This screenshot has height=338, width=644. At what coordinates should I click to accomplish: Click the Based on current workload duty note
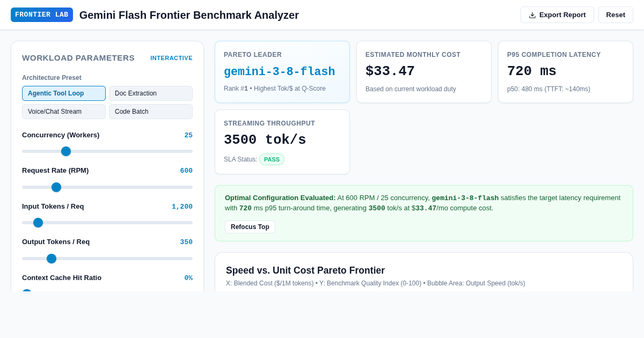[411, 89]
